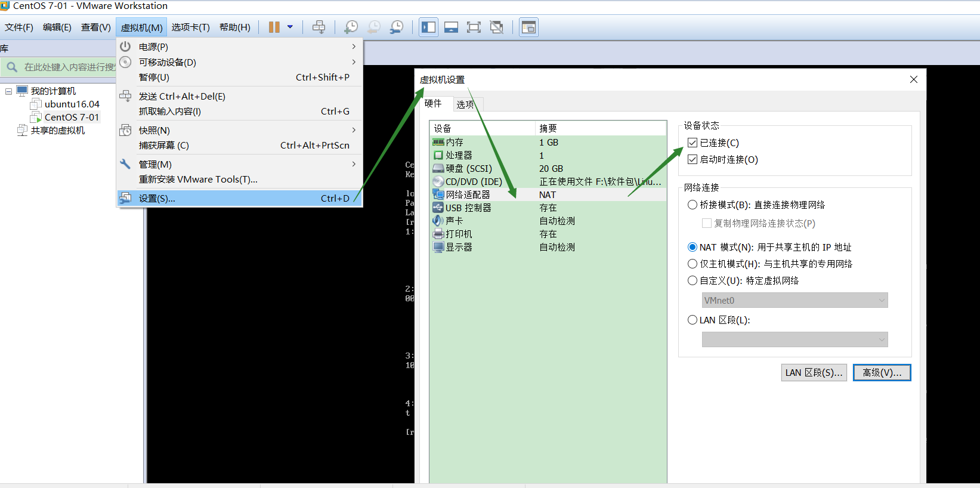Choose 重新安装 VMware Tools(T)... entry
The height and width of the screenshot is (488, 980).
[240, 180]
